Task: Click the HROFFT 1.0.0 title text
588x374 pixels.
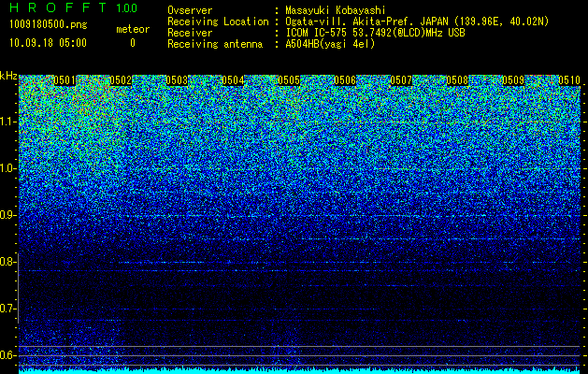Action: (x=73, y=7)
